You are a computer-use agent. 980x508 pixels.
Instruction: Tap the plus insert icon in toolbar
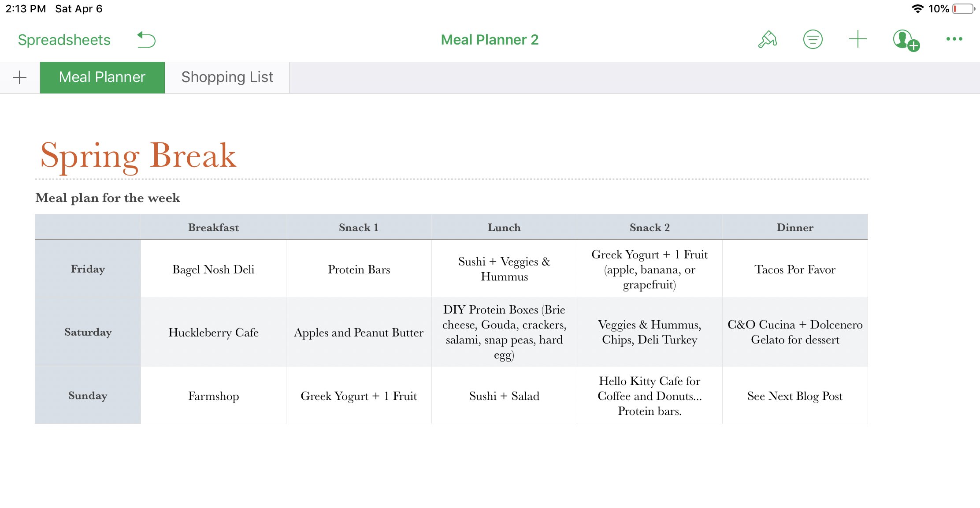(x=857, y=39)
